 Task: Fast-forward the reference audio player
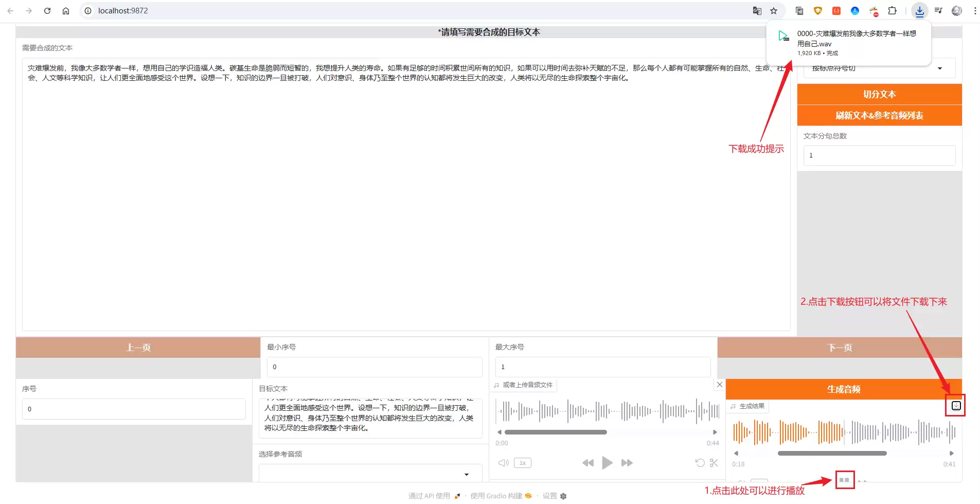(627, 463)
